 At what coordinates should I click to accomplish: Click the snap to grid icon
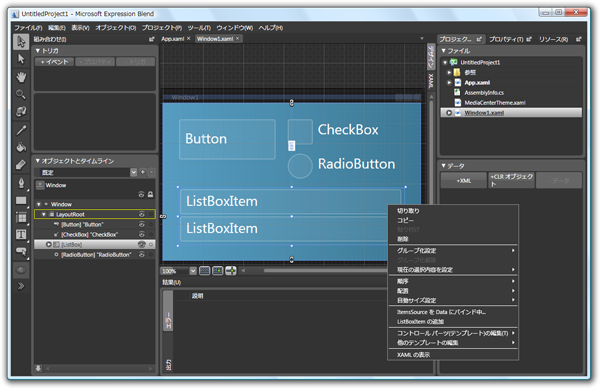click(218, 271)
